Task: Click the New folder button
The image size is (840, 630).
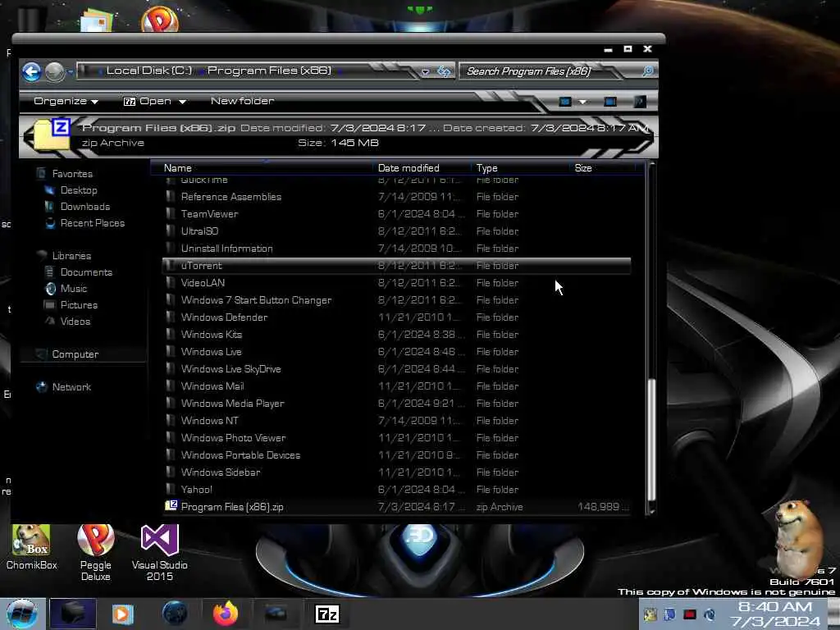Action: pyautogui.click(x=242, y=101)
